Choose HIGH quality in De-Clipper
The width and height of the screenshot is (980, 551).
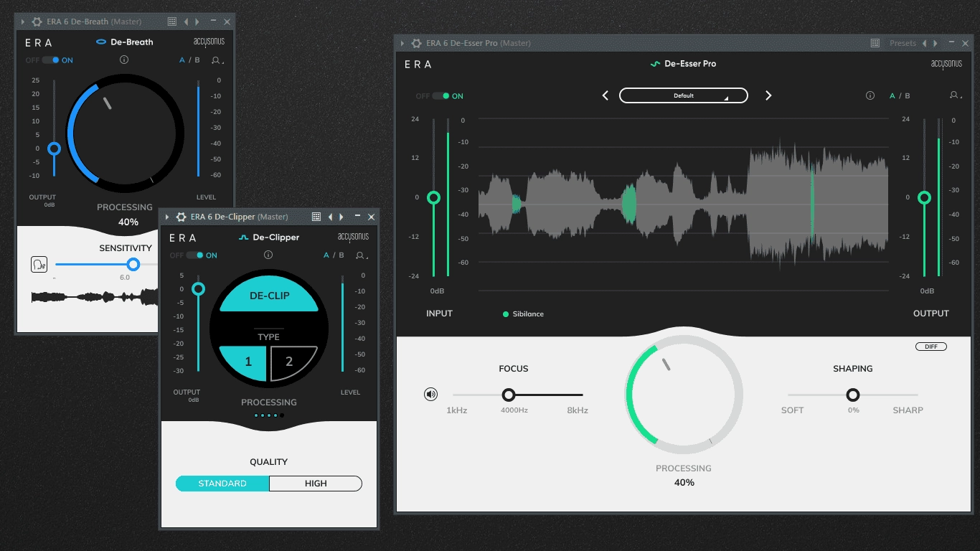316,484
